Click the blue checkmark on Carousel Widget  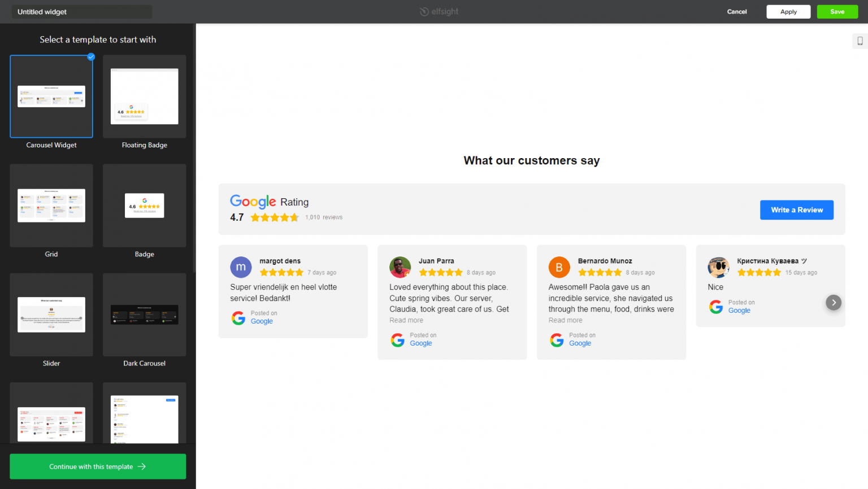pyautogui.click(x=90, y=56)
